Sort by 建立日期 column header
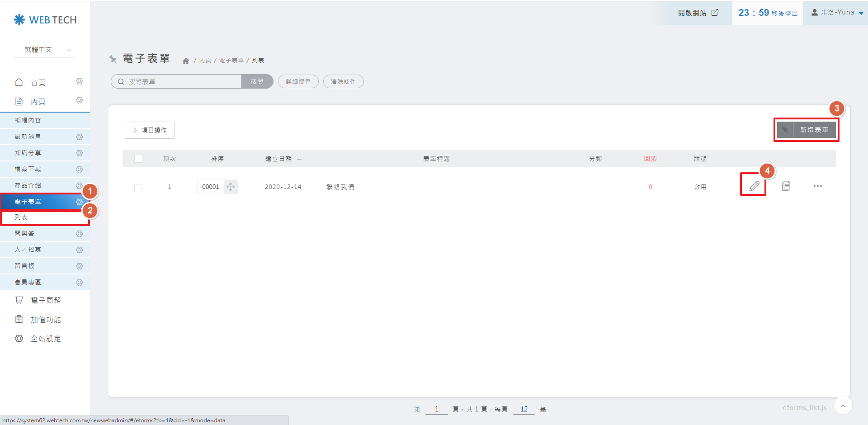Viewport: 868px width, 425px height. (278, 159)
